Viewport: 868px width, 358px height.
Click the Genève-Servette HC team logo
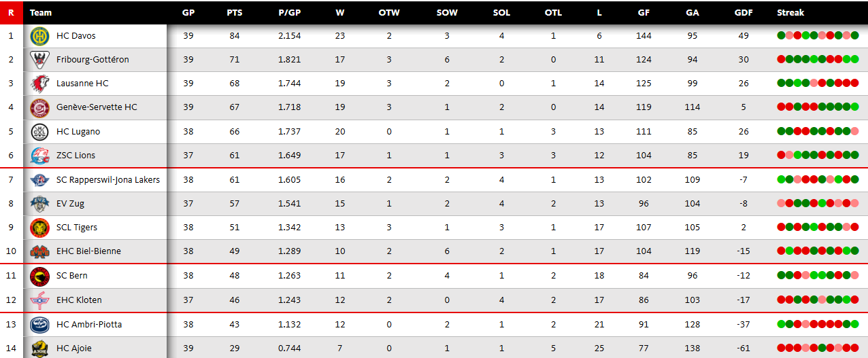click(39, 107)
